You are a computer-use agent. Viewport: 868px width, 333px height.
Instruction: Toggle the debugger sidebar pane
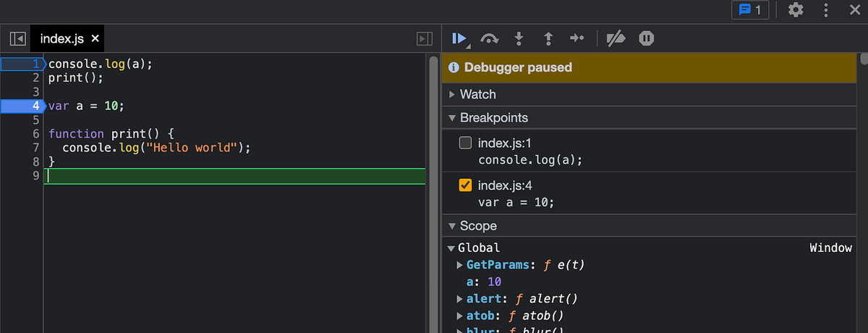coord(425,38)
